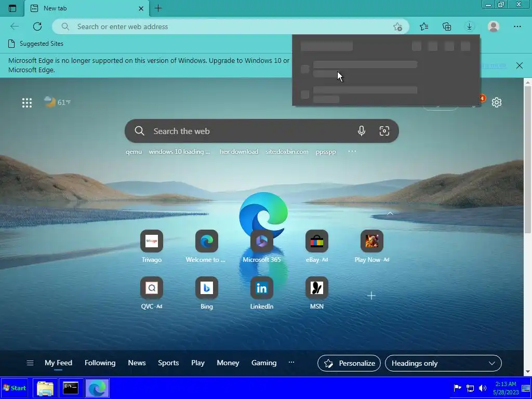Open the Collections icon
The width and height of the screenshot is (532, 399).
pos(447,26)
